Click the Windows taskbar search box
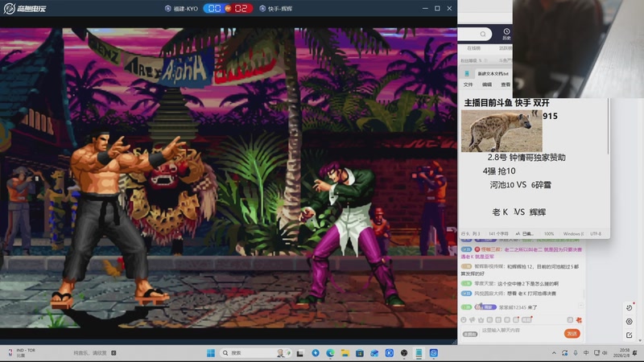The width and height of the screenshot is (644, 362). coord(255,353)
